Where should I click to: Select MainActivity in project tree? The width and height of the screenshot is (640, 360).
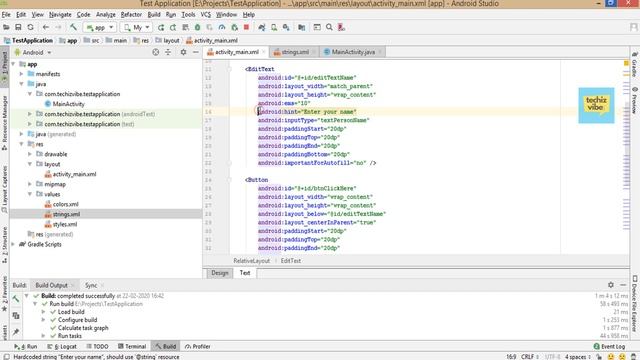tap(64, 104)
